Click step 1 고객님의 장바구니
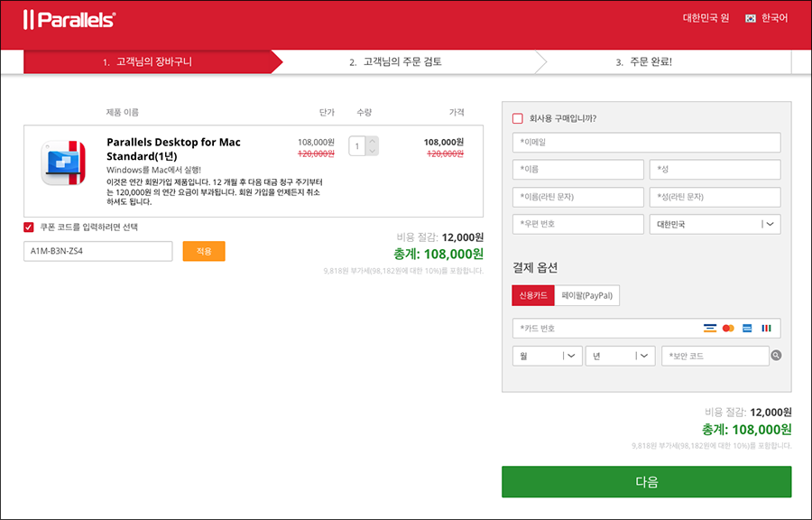This screenshot has width=812, height=520. click(148, 61)
